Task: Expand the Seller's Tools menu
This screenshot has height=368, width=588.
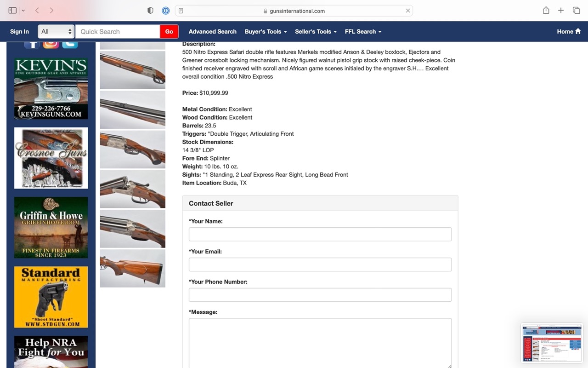Action: [316, 31]
